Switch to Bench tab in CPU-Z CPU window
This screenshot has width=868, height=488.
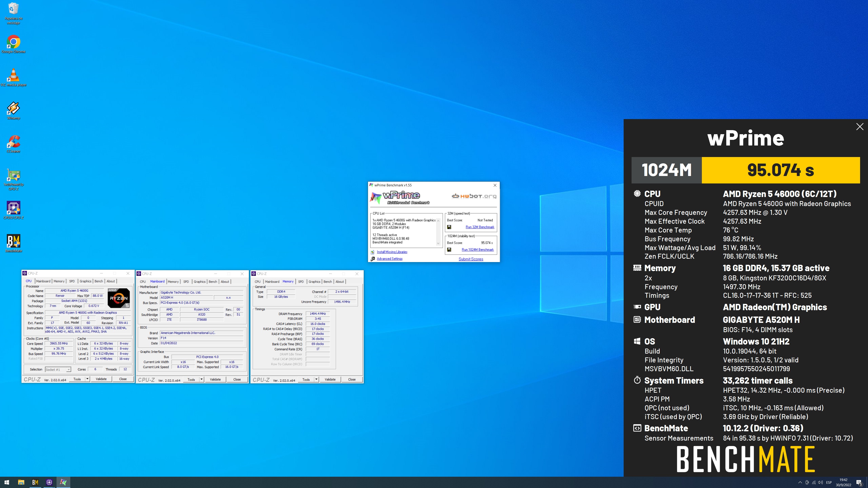(x=99, y=281)
